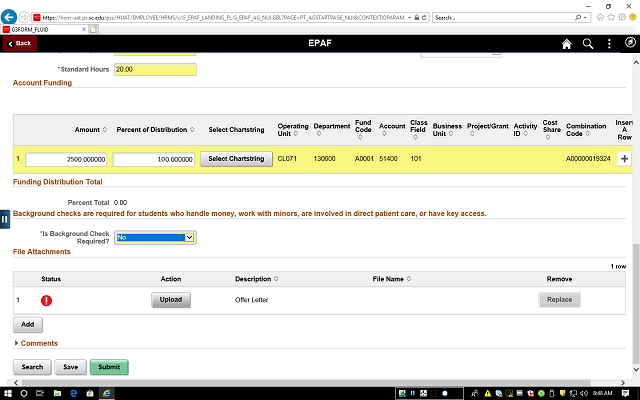
Task: Click the browser smiley feedback icon
Action: coord(633,17)
